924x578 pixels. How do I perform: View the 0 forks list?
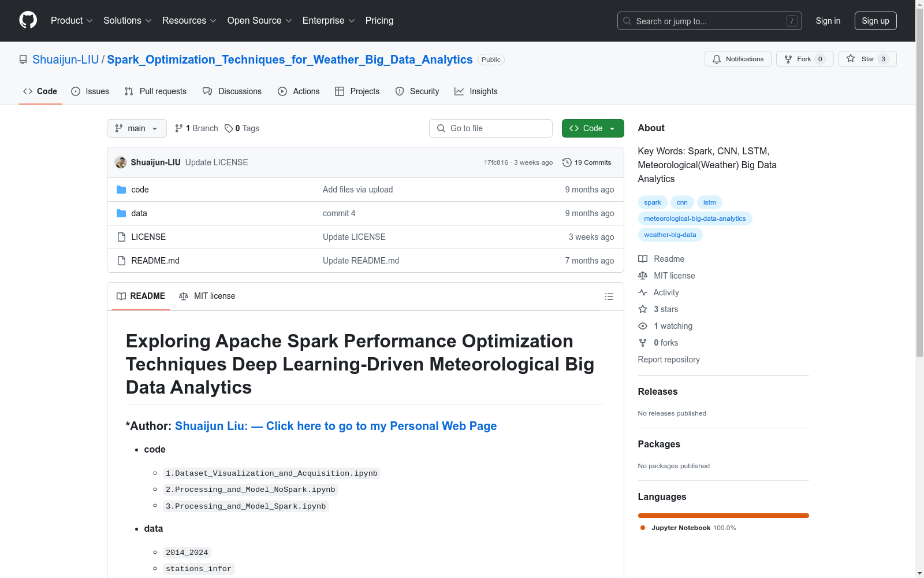(658, 343)
